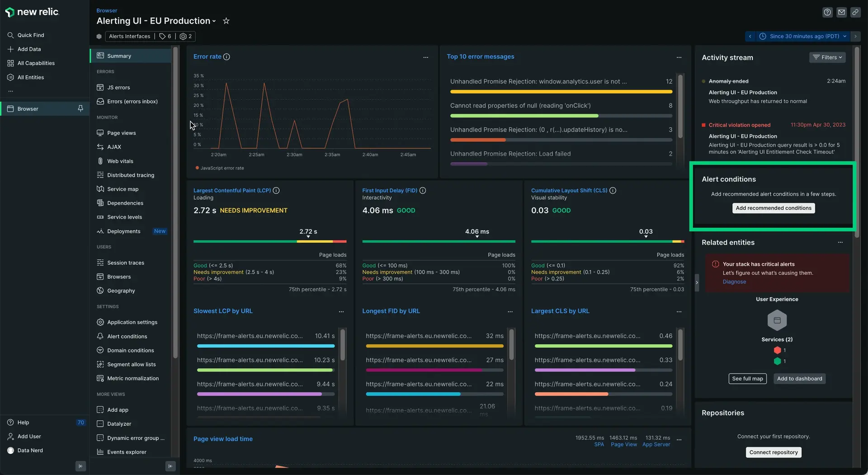Viewport: 868px width, 475px height.
Task: Favorite the dashboard with the star icon
Action: pyautogui.click(x=226, y=21)
